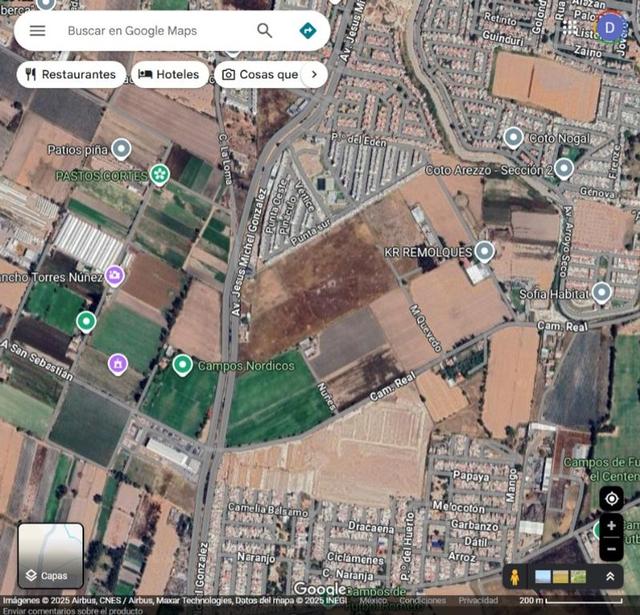Click the PASTOS CORTES label text
Screen dimensions: 640x615
pos(101,176)
